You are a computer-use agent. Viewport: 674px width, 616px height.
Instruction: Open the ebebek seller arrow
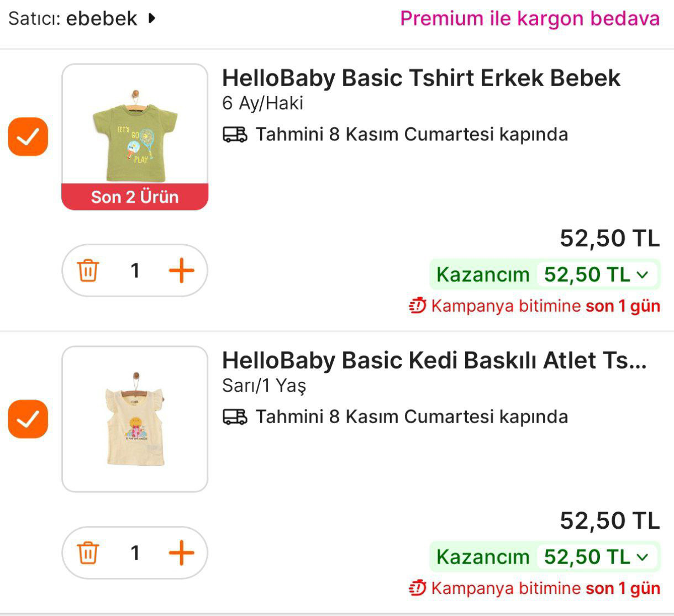coord(152,18)
